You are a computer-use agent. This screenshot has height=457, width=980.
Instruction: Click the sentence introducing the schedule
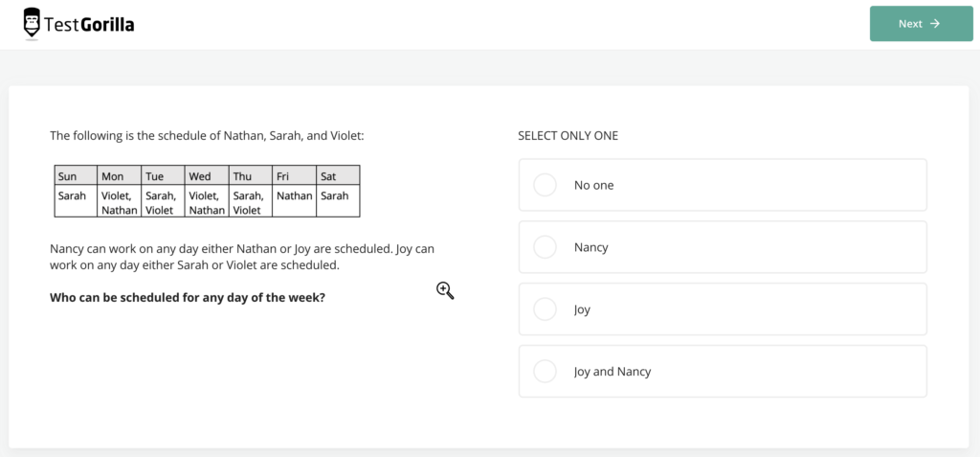click(x=207, y=136)
